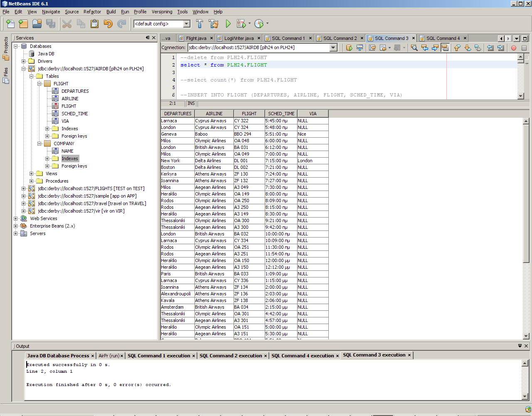Click the Connection URL input field
The height and width of the screenshot is (416, 532).
tap(259, 47)
